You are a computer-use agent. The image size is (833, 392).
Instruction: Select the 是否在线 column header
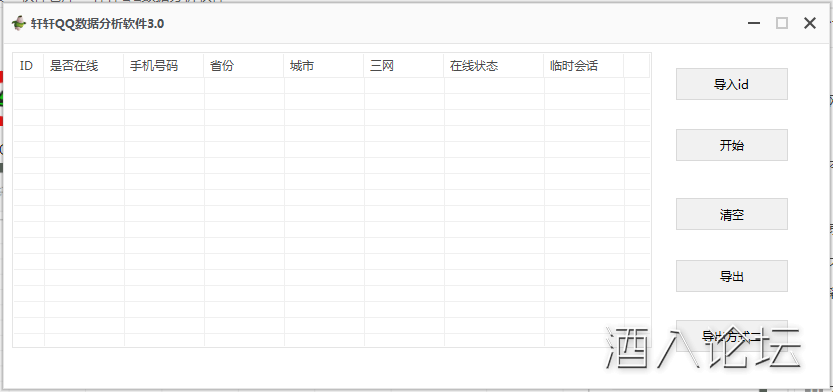(x=83, y=66)
